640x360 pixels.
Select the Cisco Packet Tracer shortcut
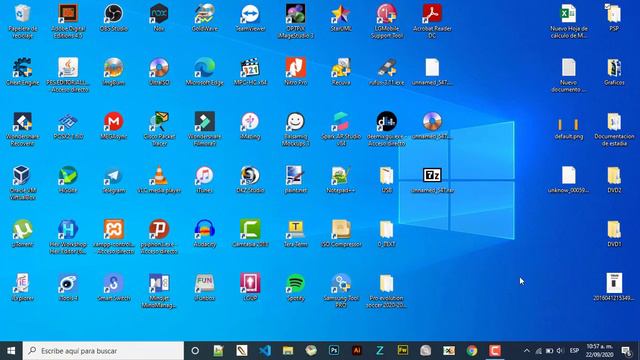tap(159, 129)
